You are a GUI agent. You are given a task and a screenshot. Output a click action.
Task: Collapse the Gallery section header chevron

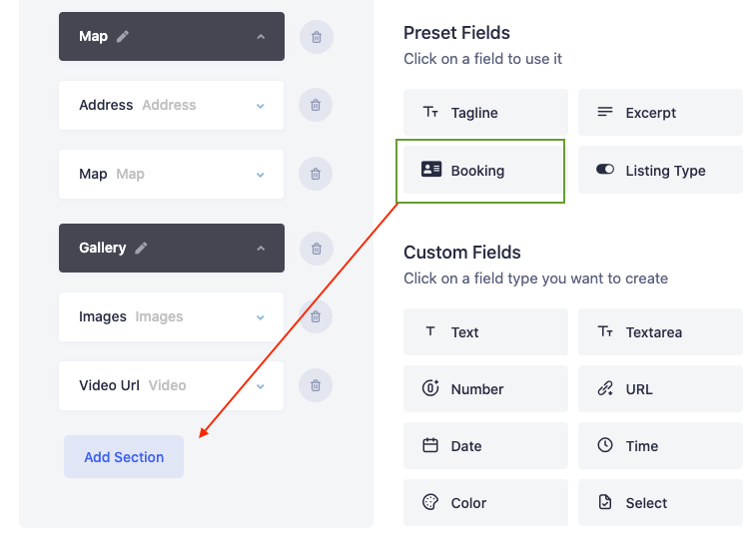point(261,249)
